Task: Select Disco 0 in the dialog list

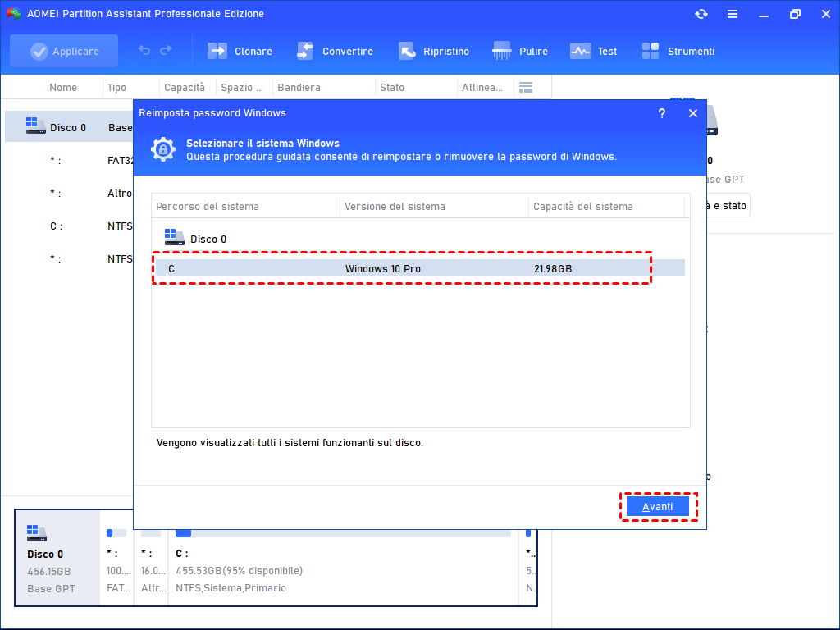Action: (x=195, y=239)
